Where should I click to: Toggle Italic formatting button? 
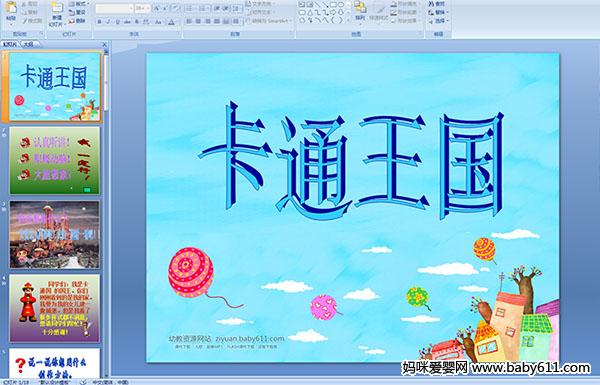(108, 22)
